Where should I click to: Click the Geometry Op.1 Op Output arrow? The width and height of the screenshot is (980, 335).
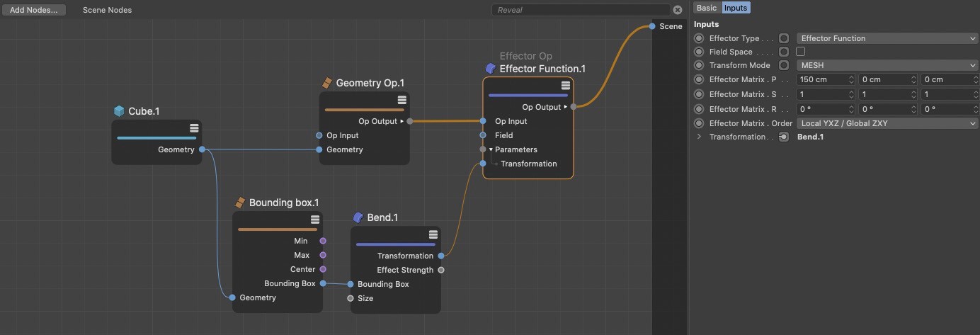coord(402,121)
